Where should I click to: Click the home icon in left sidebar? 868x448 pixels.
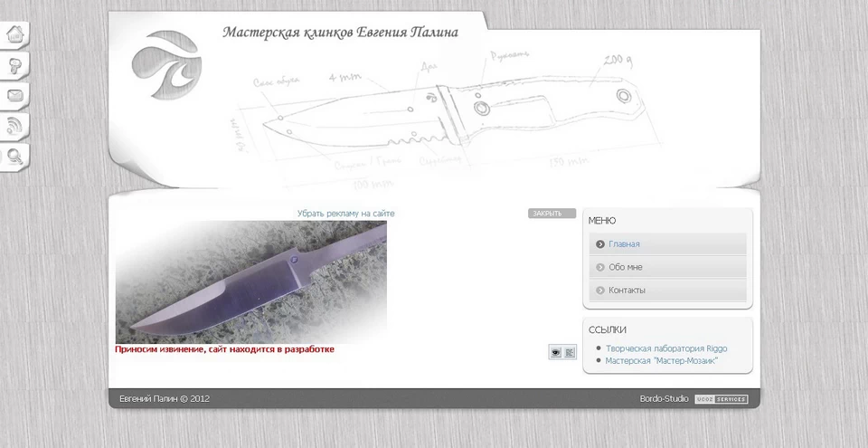tap(14, 35)
